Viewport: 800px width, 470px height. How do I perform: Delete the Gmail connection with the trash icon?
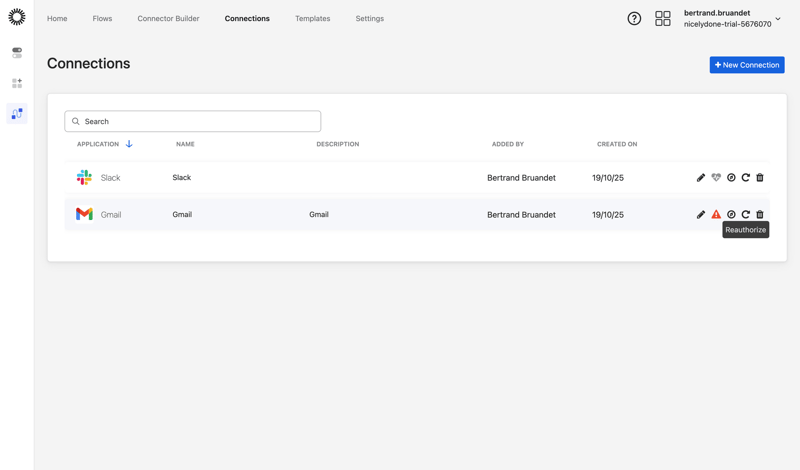760,214
